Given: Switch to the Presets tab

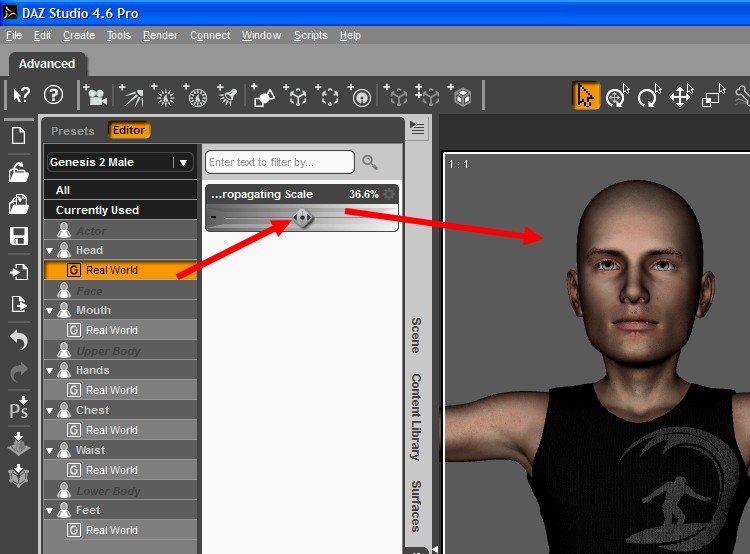Looking at the screenshot, I should tap(73, 131).
